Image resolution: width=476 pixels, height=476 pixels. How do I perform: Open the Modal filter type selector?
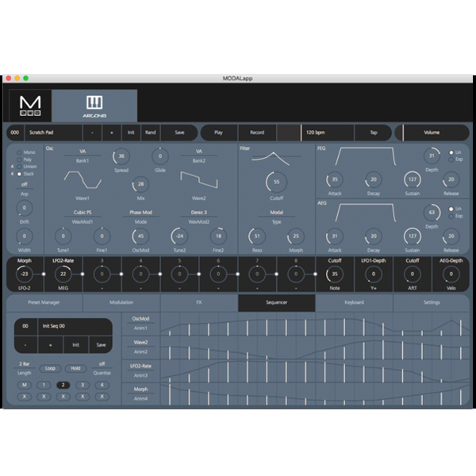pos(275,213)
